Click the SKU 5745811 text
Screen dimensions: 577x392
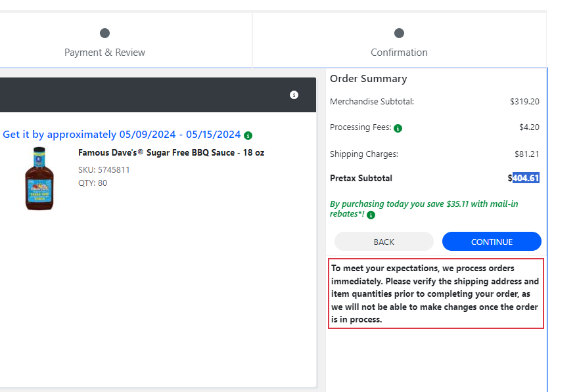coord(104,170)
